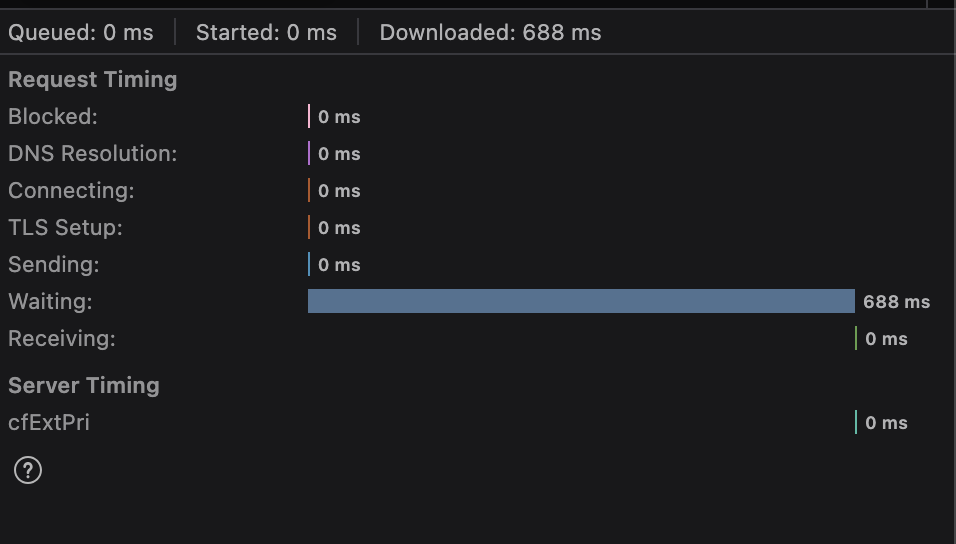The height and width of the screenshot is (544, 956).
Task: Click the 688 ms Waiting value
Action: 896,302
